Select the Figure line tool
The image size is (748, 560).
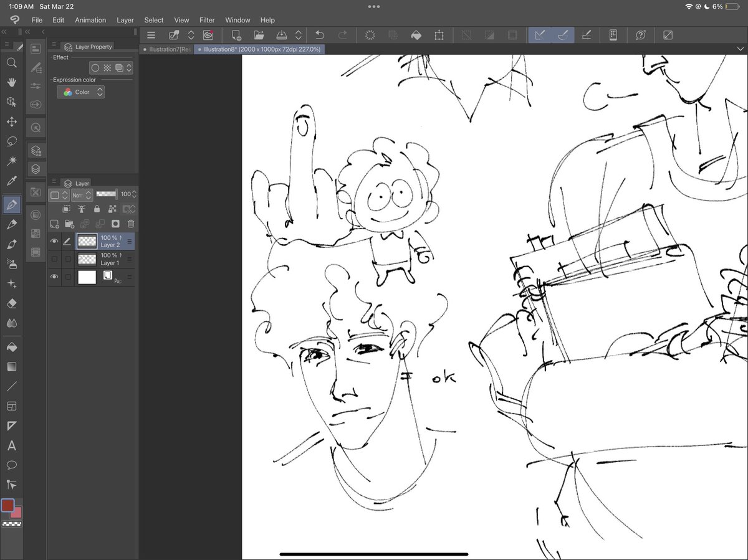tap(11, 387)
